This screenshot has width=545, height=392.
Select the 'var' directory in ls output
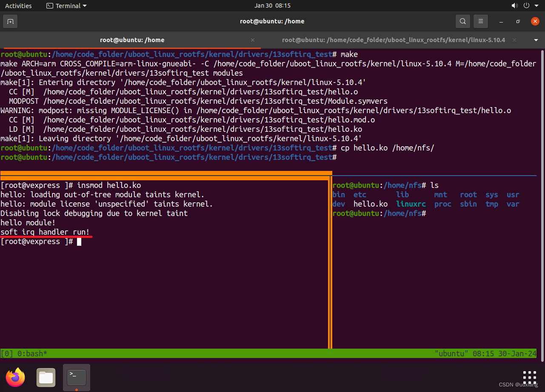tap(513, 204)
